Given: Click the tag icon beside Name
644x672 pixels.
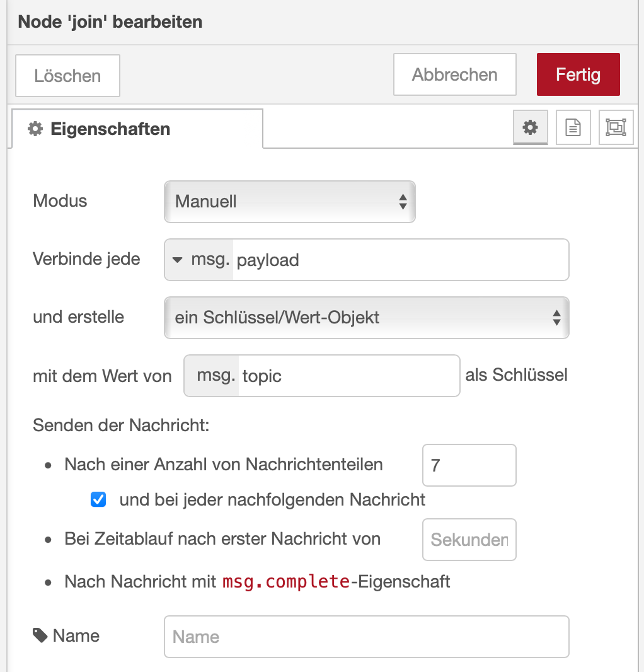Looking at the screenshot, I should click(x=40, y=635).
